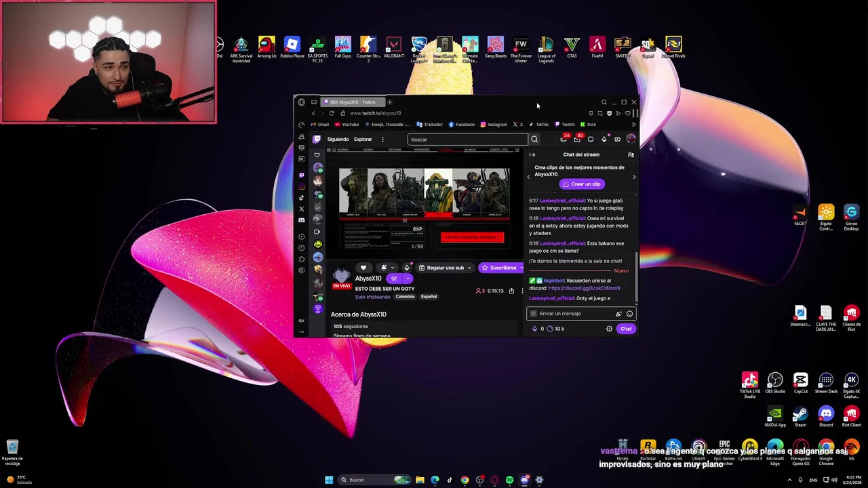Click the Bits icon inside chat message box
This screenshot has width=868, height=488.
click(618, 314)
